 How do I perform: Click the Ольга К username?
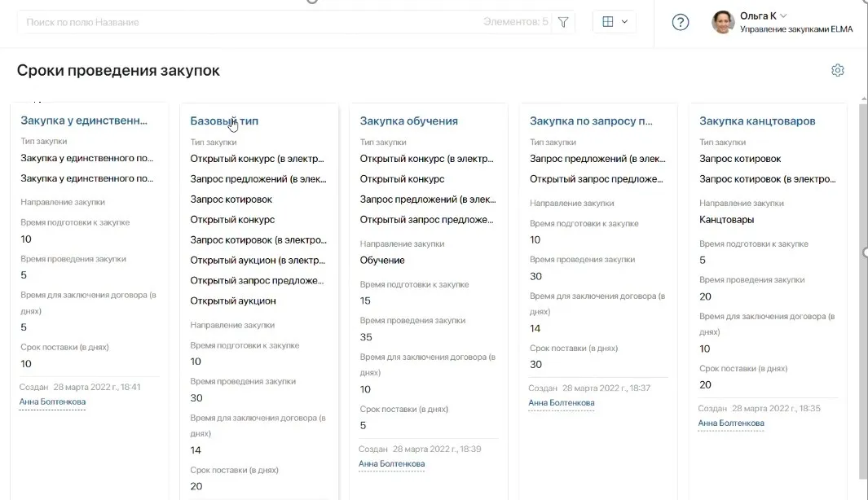pos(759,15)
